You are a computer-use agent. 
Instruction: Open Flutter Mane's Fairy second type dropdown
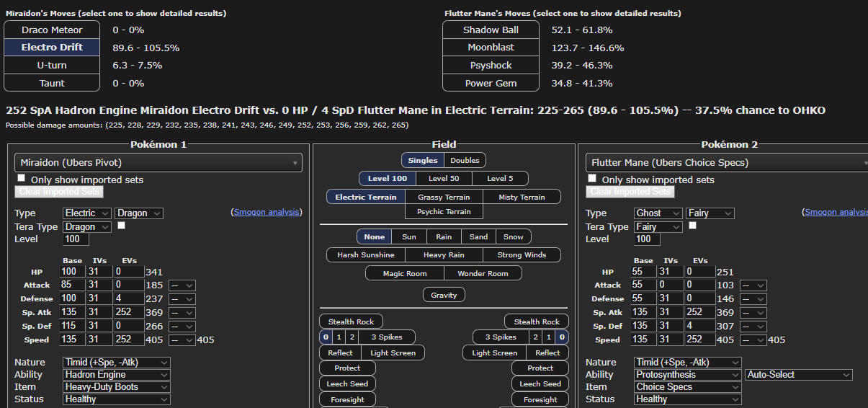[710, 213]
